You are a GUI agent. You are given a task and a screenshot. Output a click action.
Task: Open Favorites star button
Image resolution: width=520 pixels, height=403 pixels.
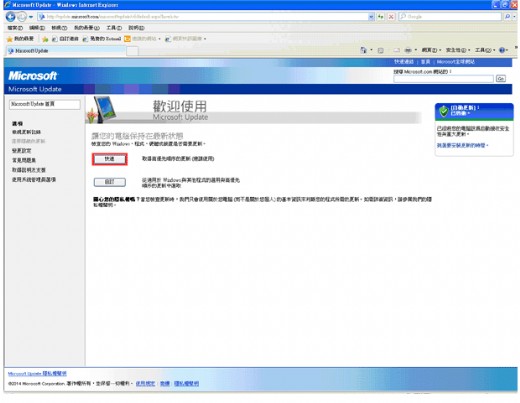(x=21, y=39)
